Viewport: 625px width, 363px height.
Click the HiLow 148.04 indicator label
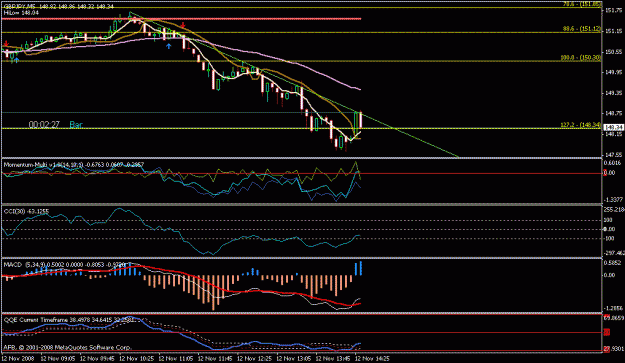(x=21, y=13)
